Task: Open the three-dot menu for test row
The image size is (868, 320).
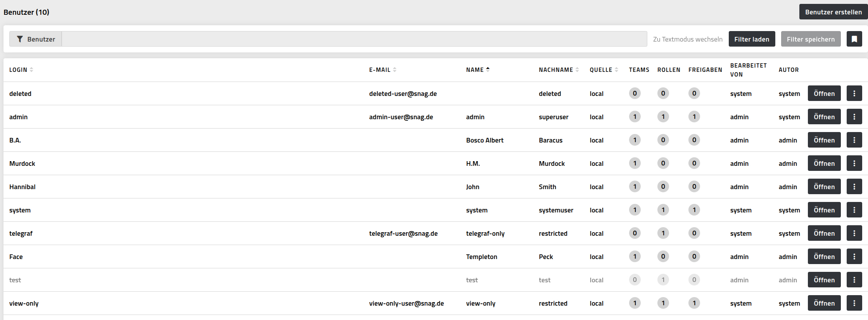Action: 854,280
